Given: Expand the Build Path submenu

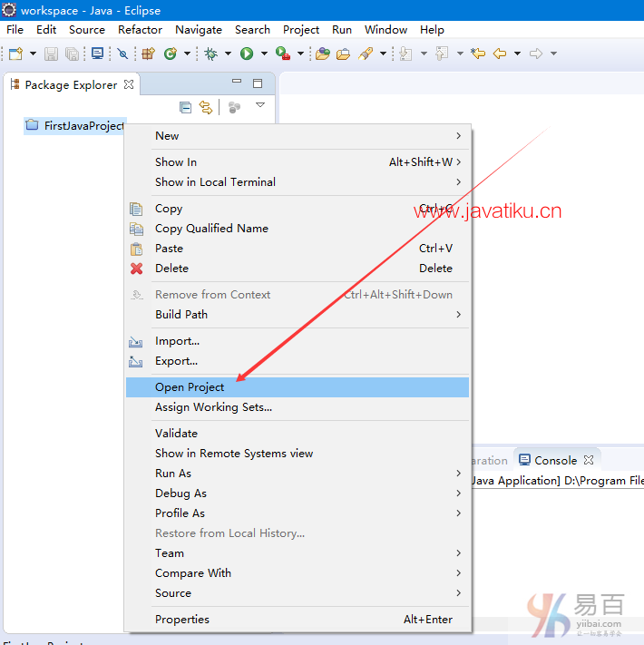Looking at the screenshot, I should [x=298, y=314].
